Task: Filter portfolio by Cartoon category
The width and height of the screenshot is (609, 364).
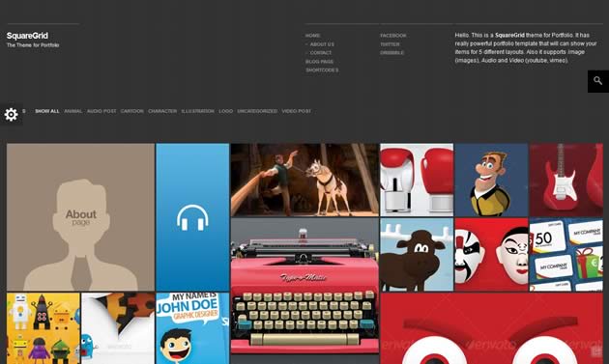Action: click(x=132, y=111)
